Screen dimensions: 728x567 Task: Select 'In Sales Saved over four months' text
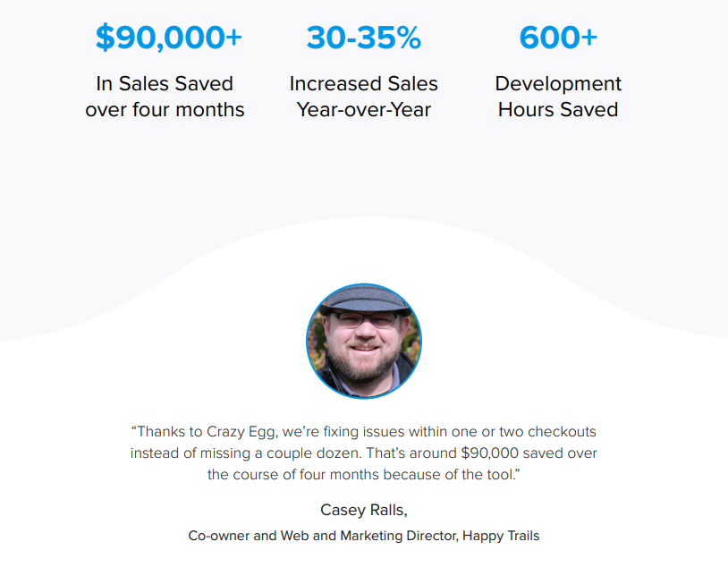(x=165, y=97)
